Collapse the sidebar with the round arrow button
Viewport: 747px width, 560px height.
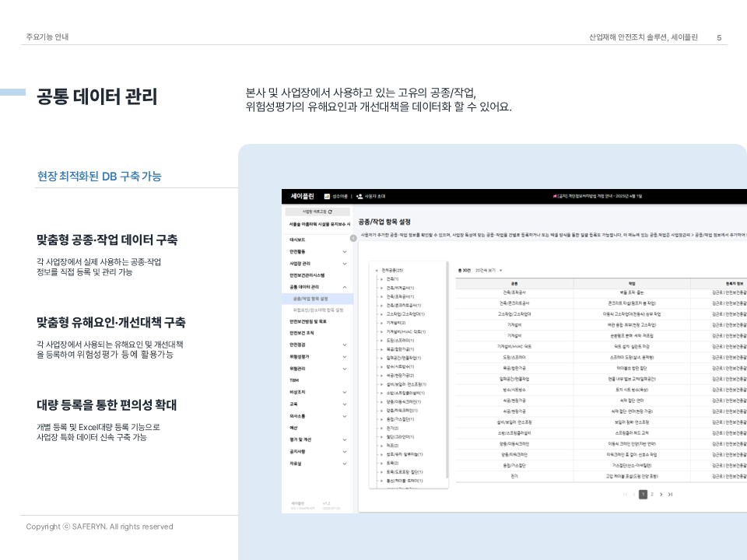(x=353, y=238)
